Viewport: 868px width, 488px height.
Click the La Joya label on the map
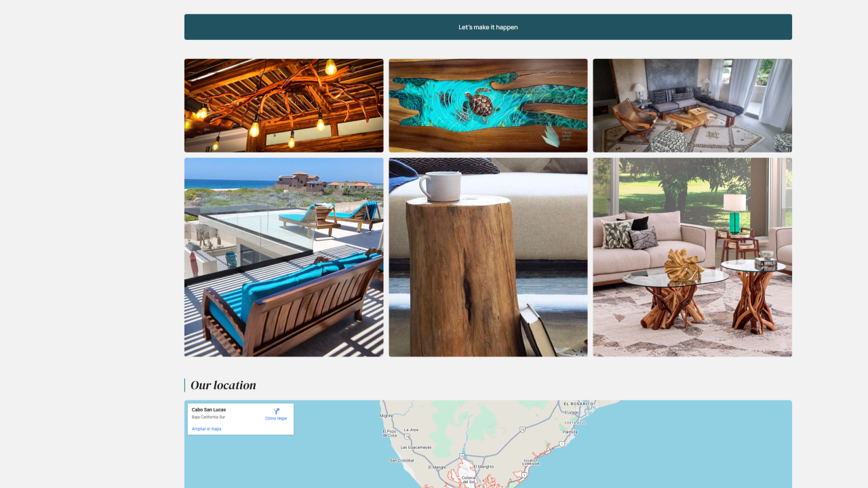[412, 430]
